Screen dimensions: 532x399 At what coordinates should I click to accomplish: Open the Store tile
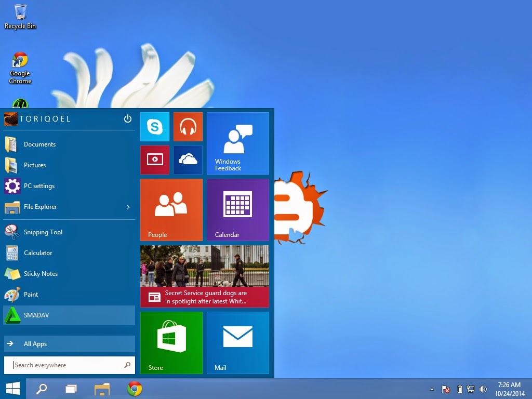[x=171, y=342]
